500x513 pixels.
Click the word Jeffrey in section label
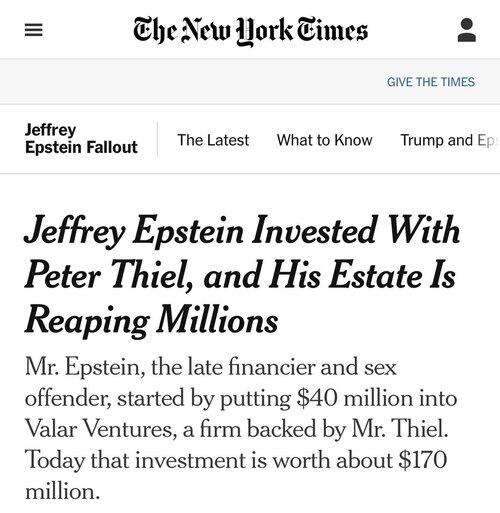coord(50,130)
